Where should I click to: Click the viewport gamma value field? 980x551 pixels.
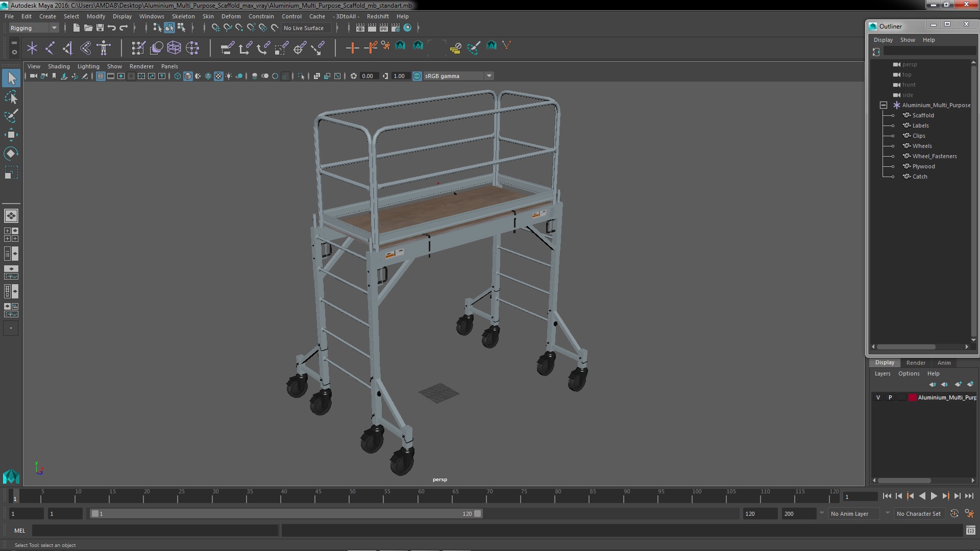point(400,76)
